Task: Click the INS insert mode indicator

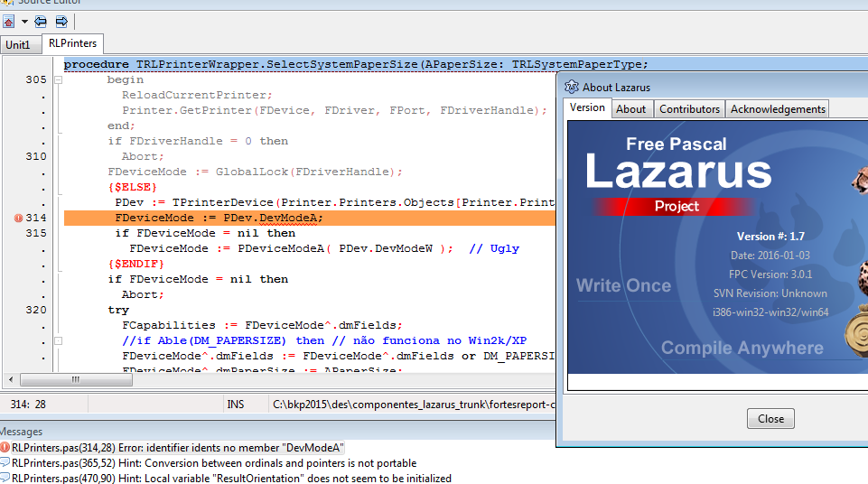Action: click(x=235, y=405)
